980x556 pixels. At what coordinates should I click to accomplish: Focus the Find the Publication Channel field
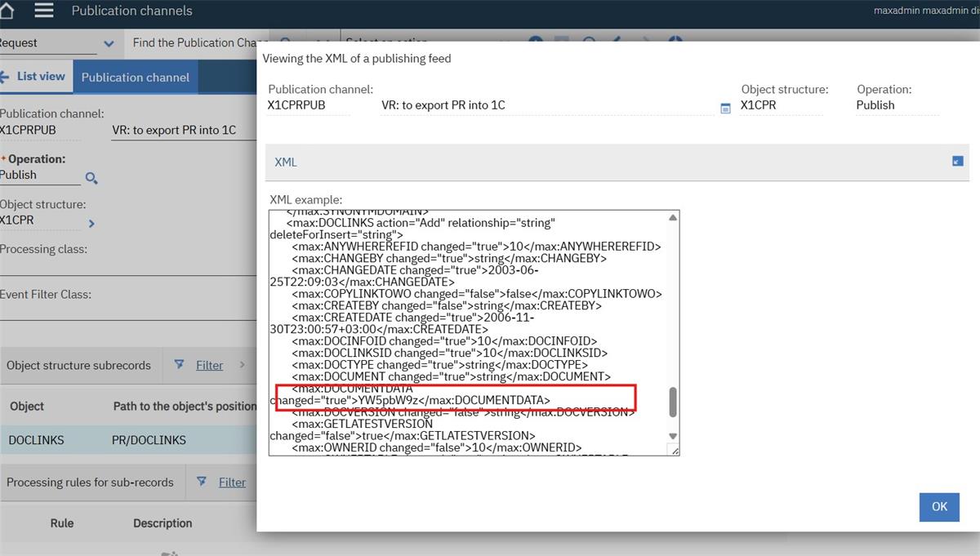[200, 43]
